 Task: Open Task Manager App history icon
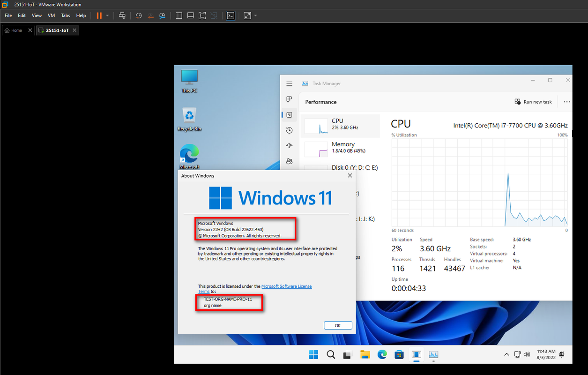click(x=290, y=130)
